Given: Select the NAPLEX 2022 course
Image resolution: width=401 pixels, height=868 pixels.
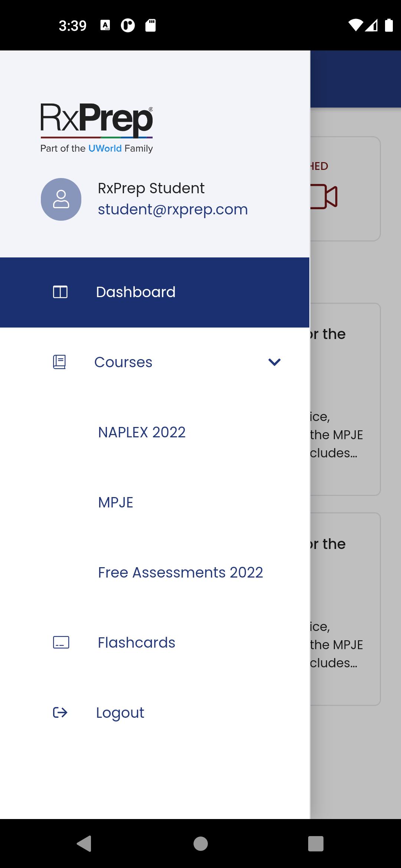Looking at the screenshot, I should (x=142, y=432).
